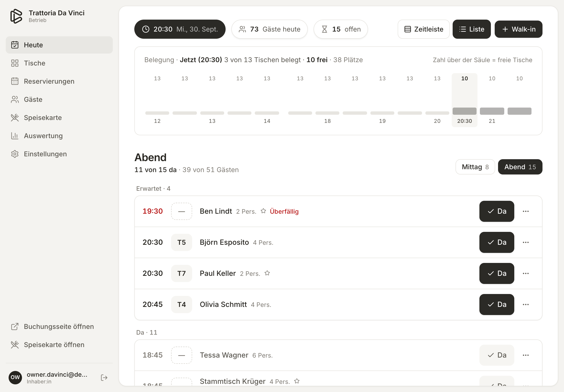Click Speisekarte öffnen link
564x392 pixels.
click(x=59, y=345)
